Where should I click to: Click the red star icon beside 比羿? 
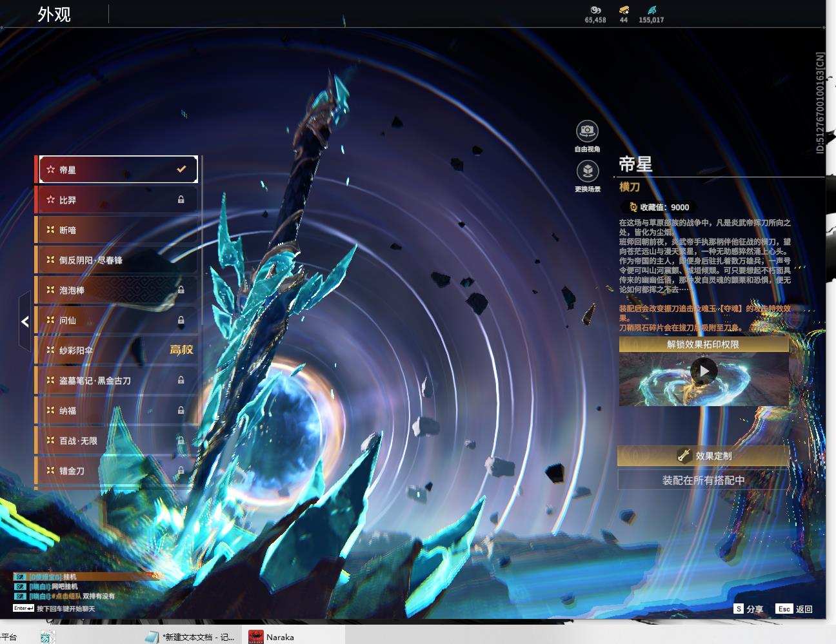(x=50, y=200)
